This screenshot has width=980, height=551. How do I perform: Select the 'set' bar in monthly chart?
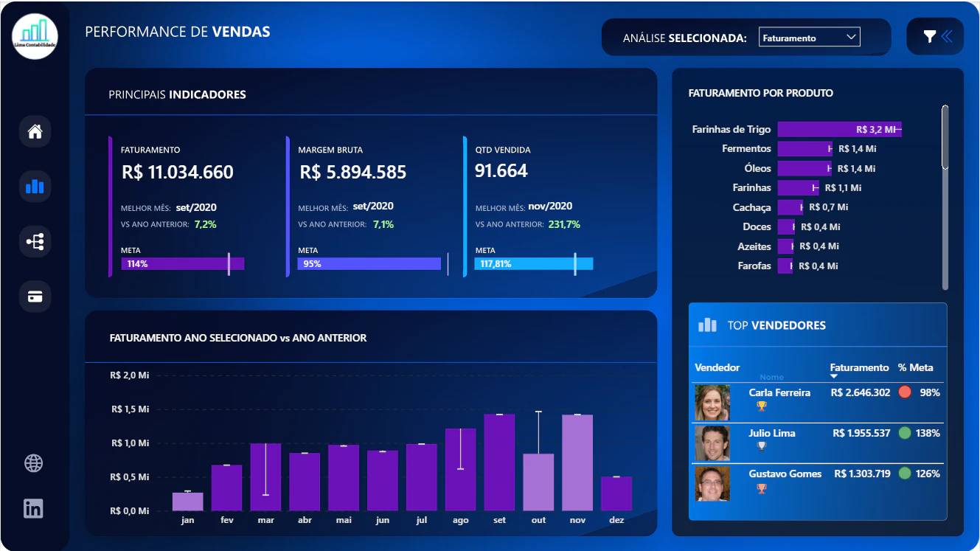[x=499, y=462]
